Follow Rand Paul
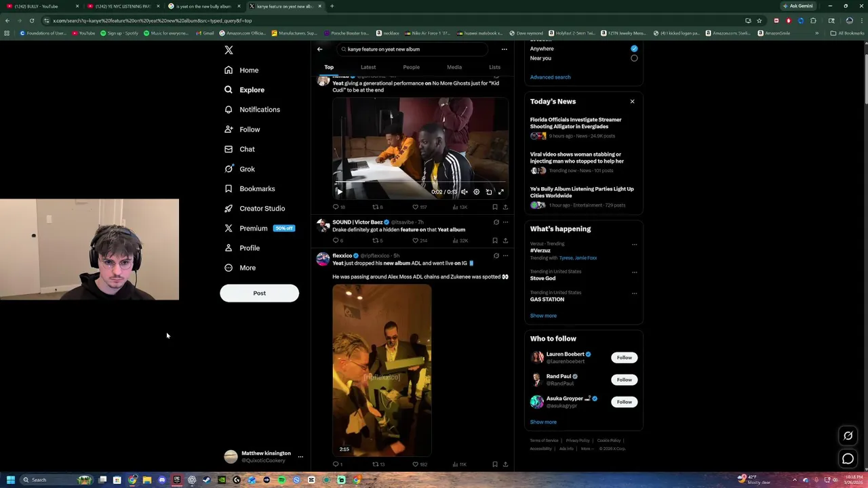Screen dimensions: 868x488 click(x=624, y=380)
